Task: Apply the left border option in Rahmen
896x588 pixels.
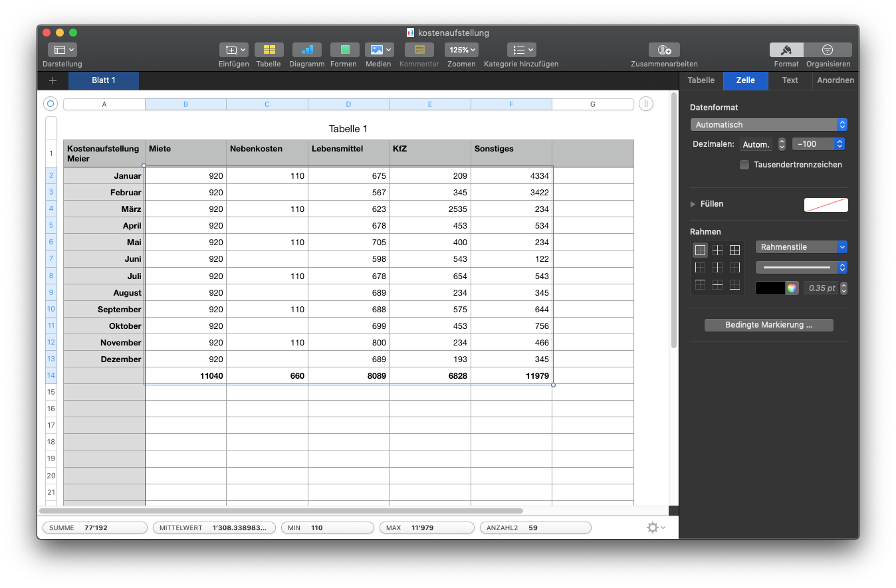Action: (700, 267)
